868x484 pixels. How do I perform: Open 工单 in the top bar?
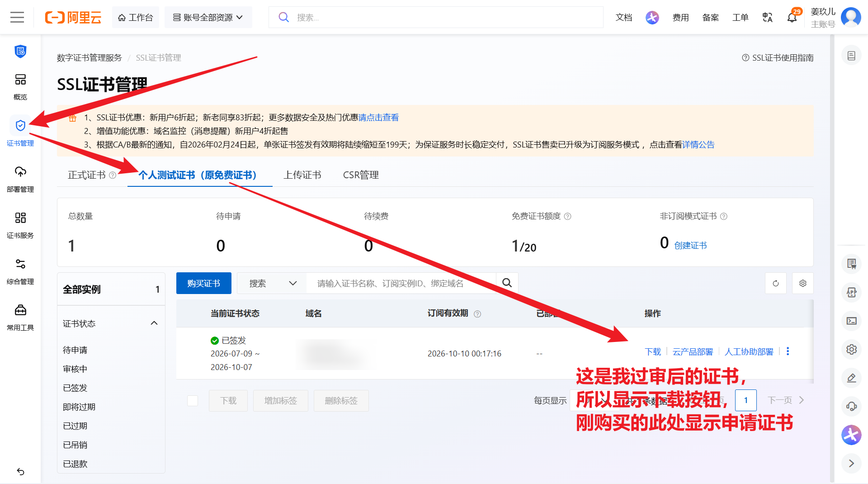coord(740,17)
